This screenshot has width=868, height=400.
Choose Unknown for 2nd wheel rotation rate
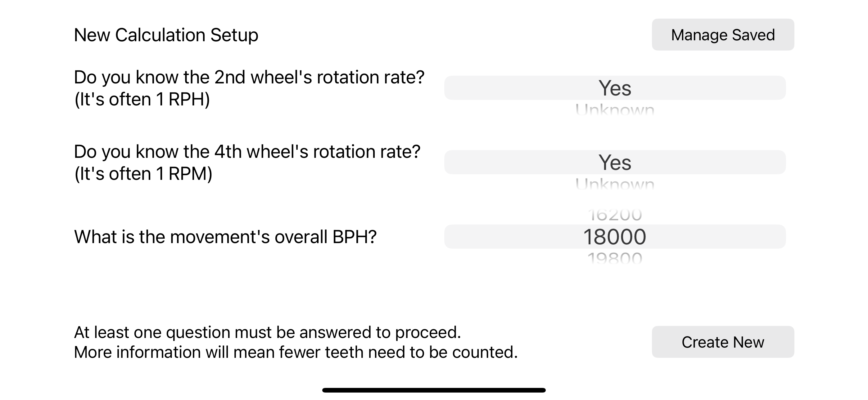pos(615,109)
